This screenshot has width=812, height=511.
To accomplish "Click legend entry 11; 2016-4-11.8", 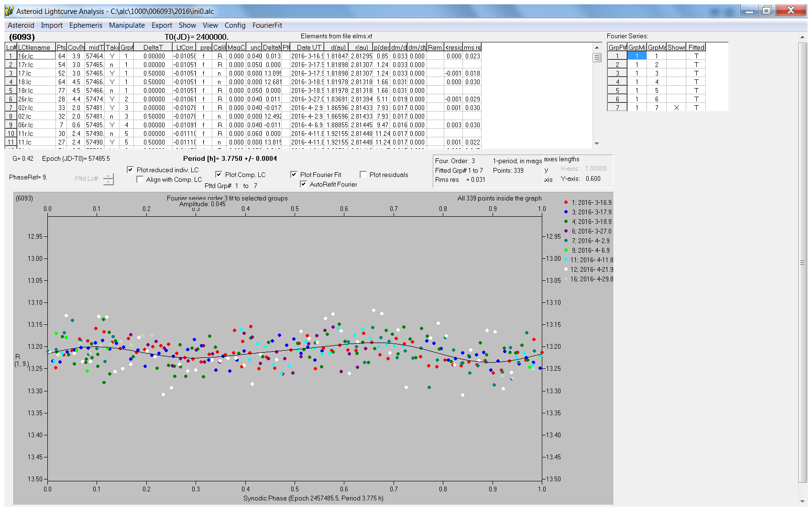I will point(588,260).
